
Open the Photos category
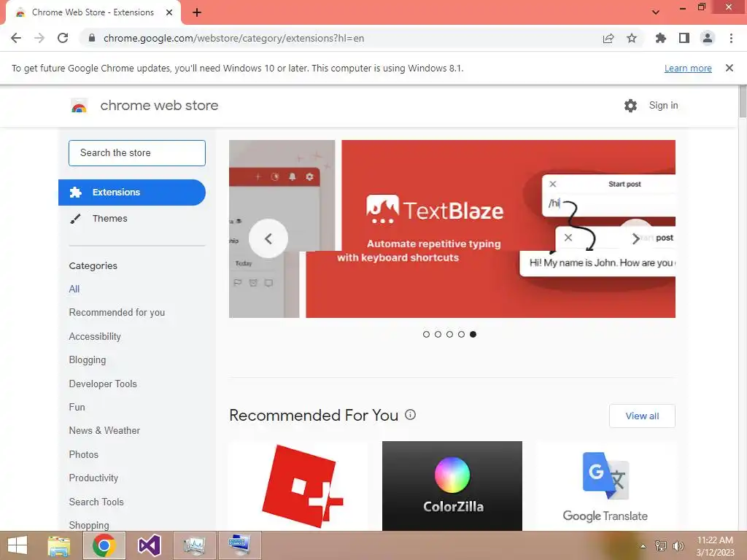[x=83, y=454]
